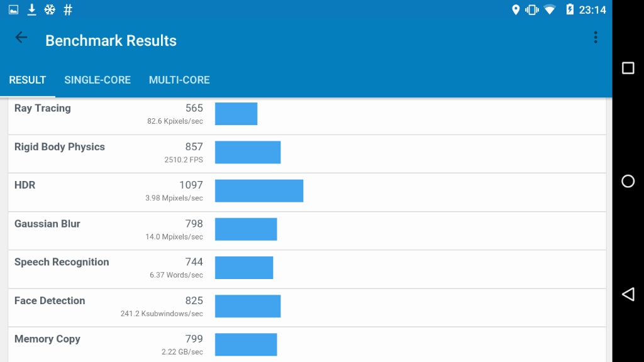
Task: Tap the back arrow beside Benchmark Results
Action: click(x=21, y=38)
